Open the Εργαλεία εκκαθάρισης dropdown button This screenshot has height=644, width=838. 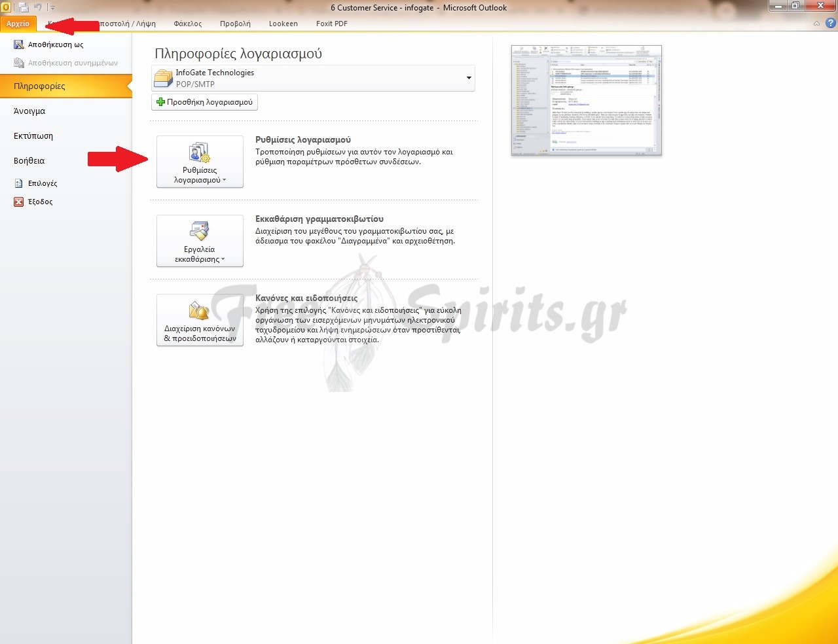coord(200,241)
